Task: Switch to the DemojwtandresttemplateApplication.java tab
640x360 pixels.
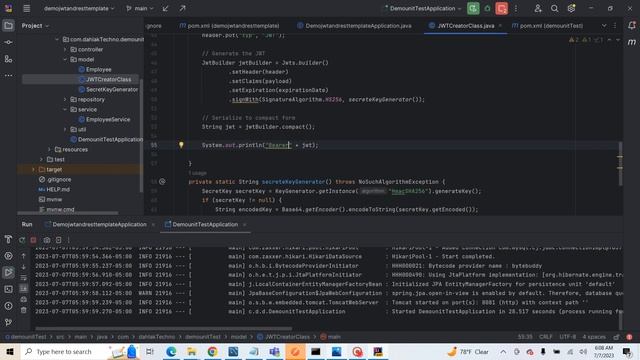Action: [354, 26]
